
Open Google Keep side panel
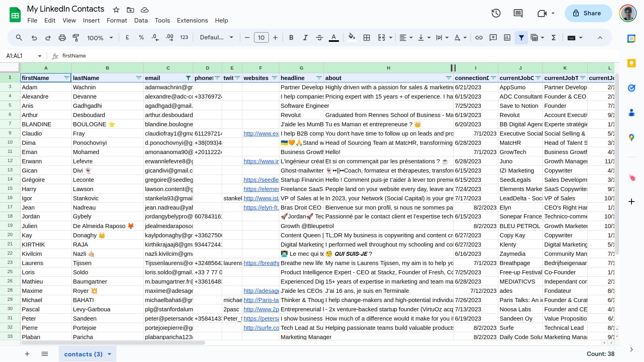(632, 63)
